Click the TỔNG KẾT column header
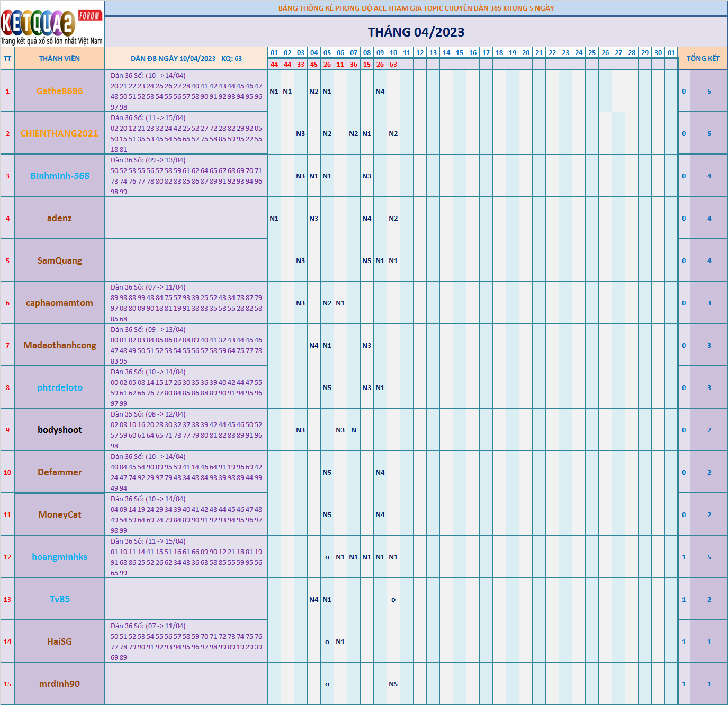This screenshot has width=728, height=705. [703, 58]
